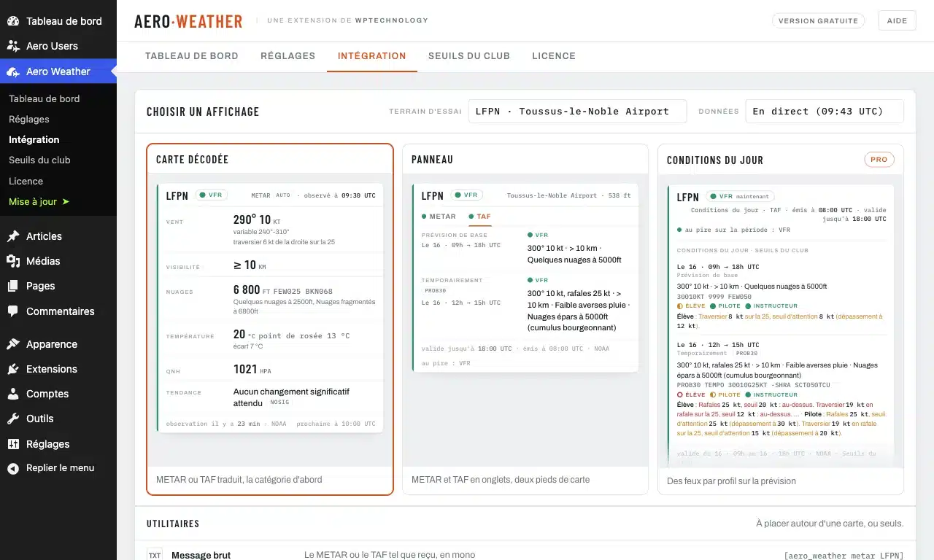Screen dimensions: 934x560
Task: Click the QNH 1021 hPa value
Action: pyautogui.click(x=252, y=369)
